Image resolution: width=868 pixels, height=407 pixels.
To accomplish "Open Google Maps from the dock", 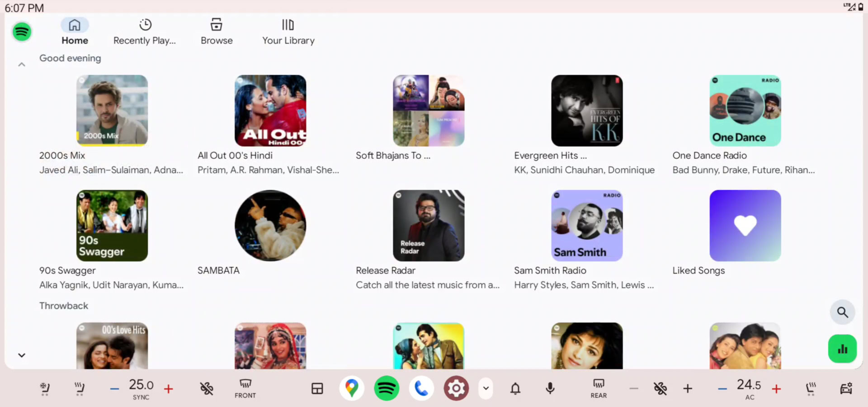I will [352, 388].
